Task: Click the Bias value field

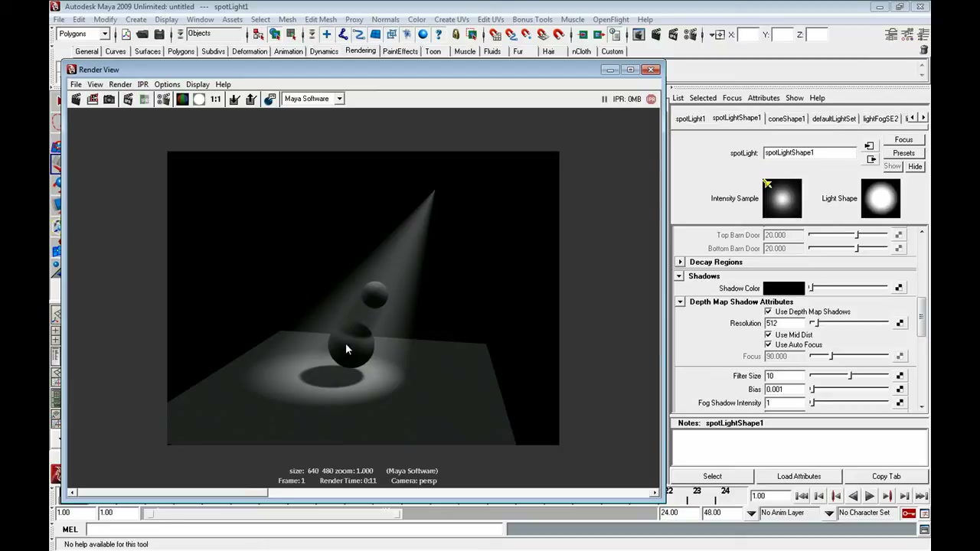Action: [x=784, y=390]
